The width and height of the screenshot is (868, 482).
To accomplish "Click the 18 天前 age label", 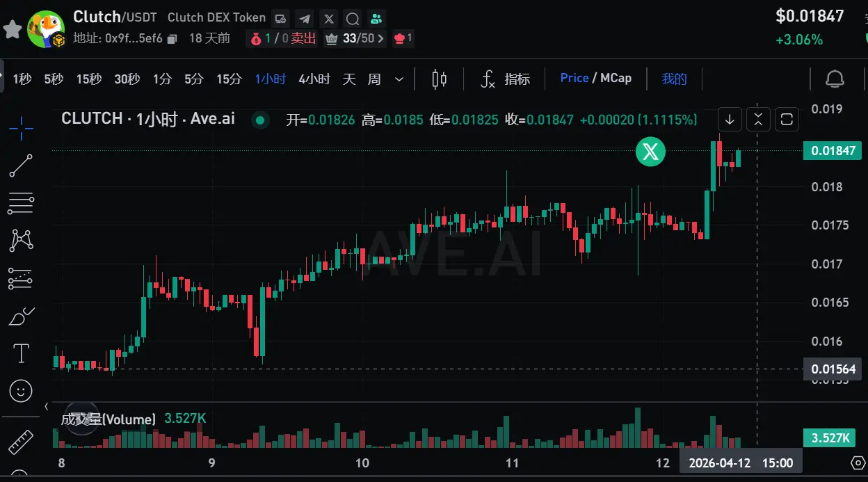I will point(209,38).
